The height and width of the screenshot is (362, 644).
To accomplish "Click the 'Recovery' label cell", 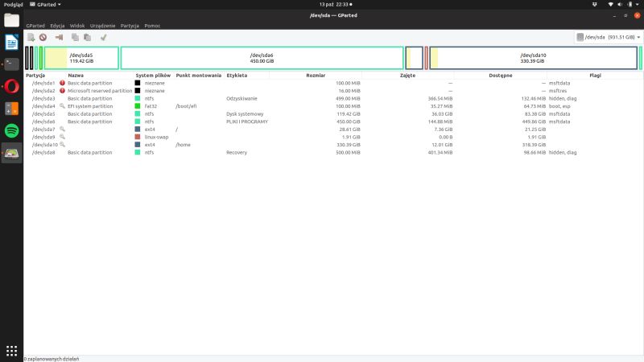I will (237, 152).
